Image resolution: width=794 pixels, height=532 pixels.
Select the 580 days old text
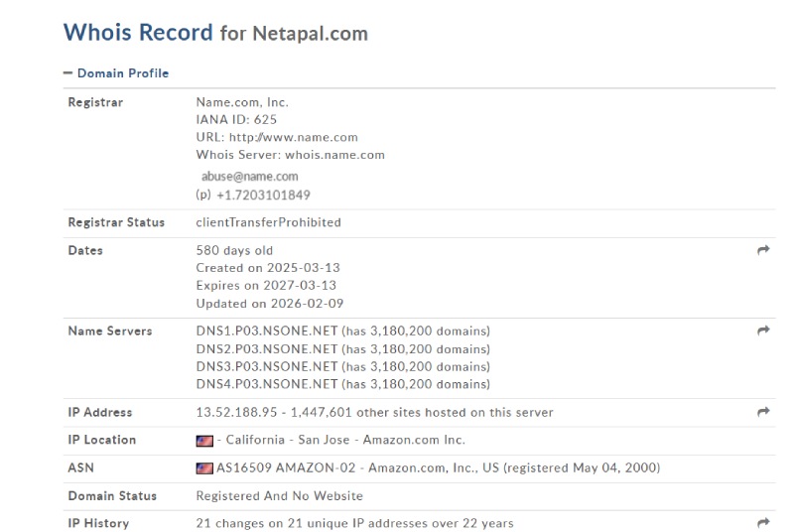point(234,250)
